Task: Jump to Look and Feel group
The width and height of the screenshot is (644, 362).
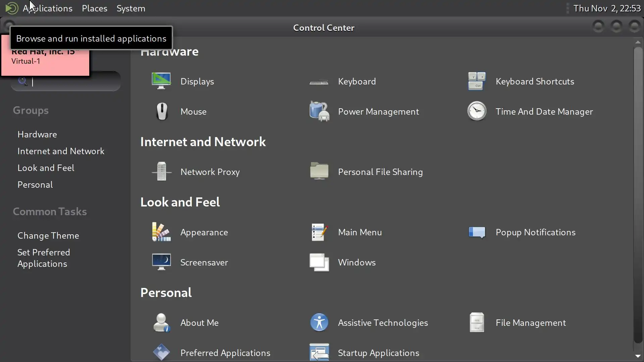Action: [46, 168]
